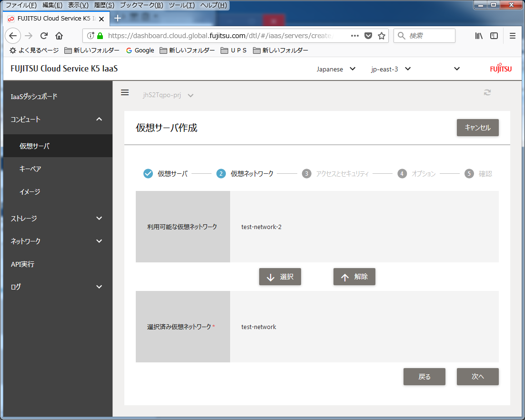Bookmark this page with star icon
The height and width of the screenshot is (420, 525).
click(x=381, y=35)
